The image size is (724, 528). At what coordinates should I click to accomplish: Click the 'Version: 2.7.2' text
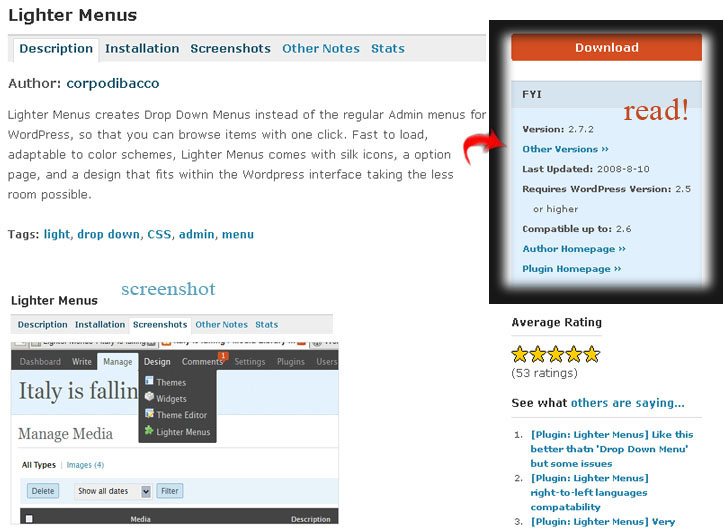pos(558,129)
